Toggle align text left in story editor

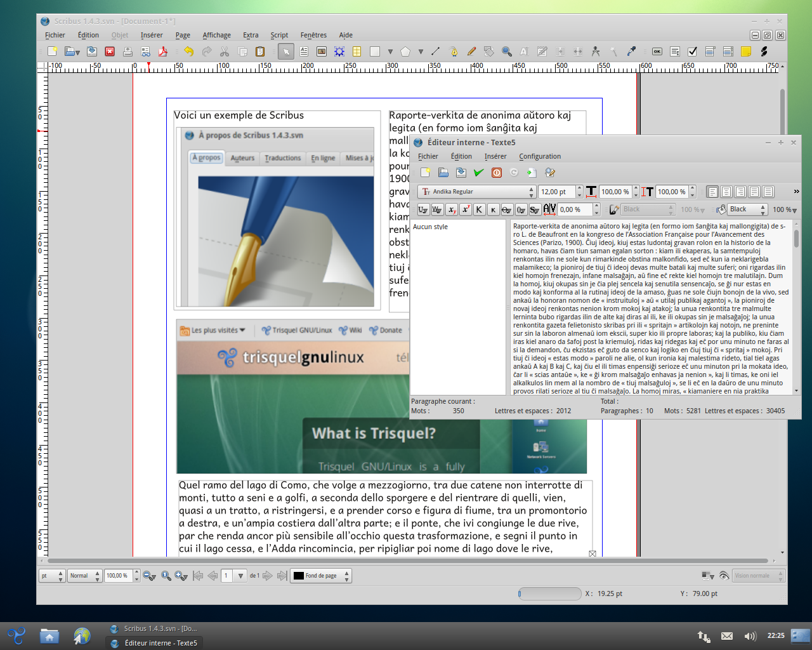pyautogui.click(x=712, y=191)
